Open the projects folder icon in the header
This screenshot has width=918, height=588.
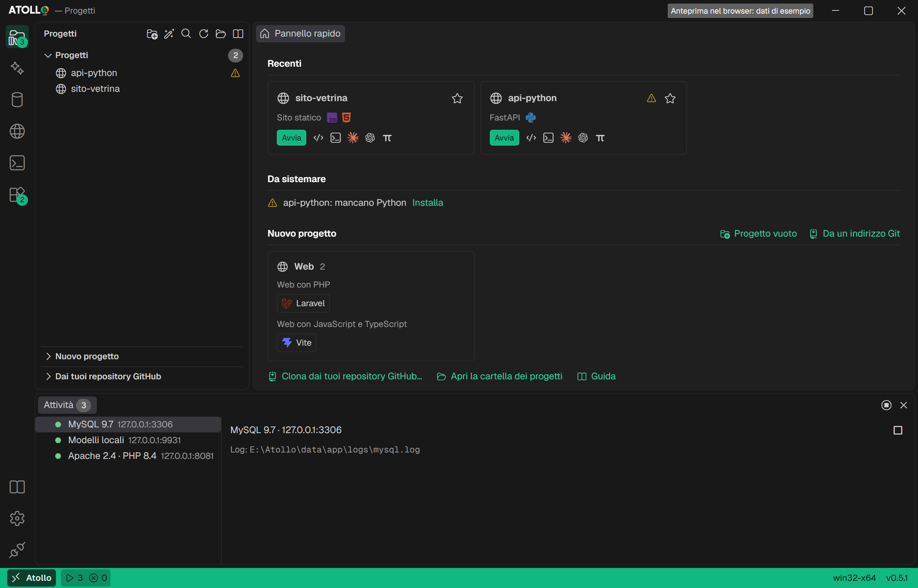click(x=221, y=34)
